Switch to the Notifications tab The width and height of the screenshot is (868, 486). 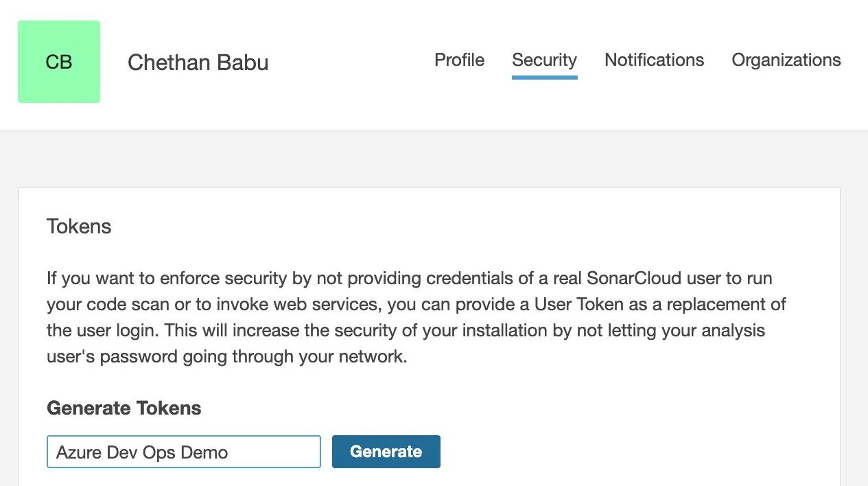tap(654, 60)
